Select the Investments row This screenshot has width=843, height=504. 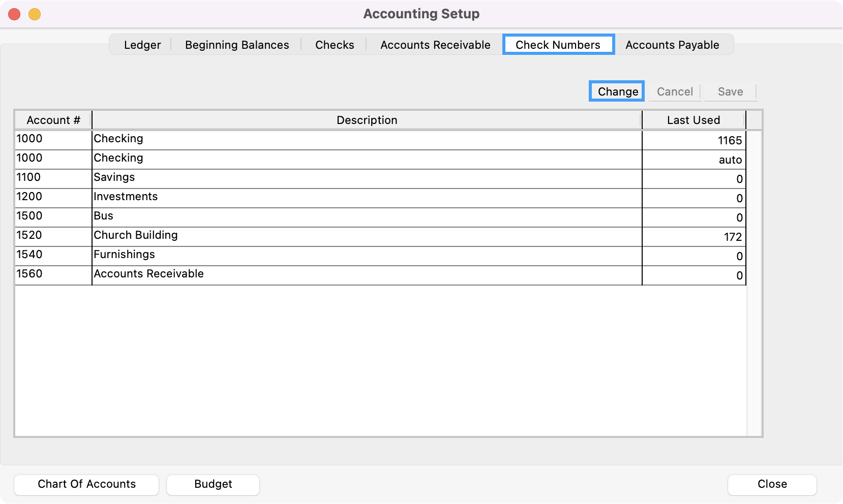pyautogui.click(x=366, y=198)
